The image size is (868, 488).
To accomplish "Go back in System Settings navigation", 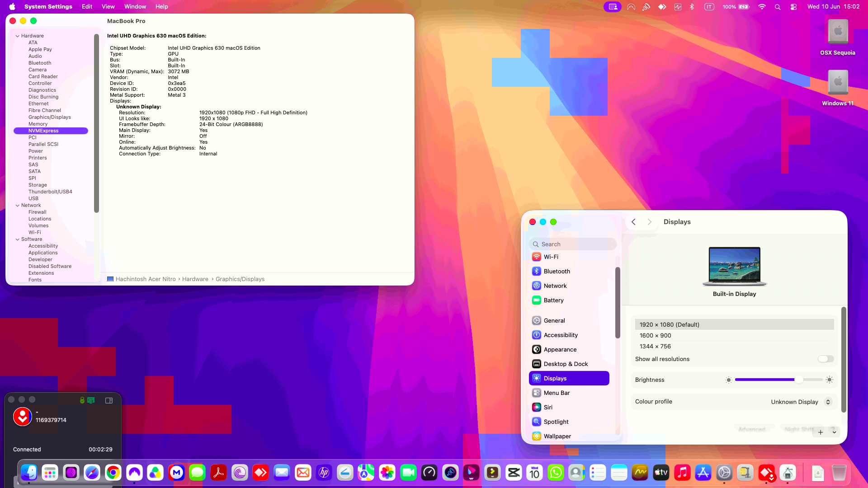I will pos(633,222).
